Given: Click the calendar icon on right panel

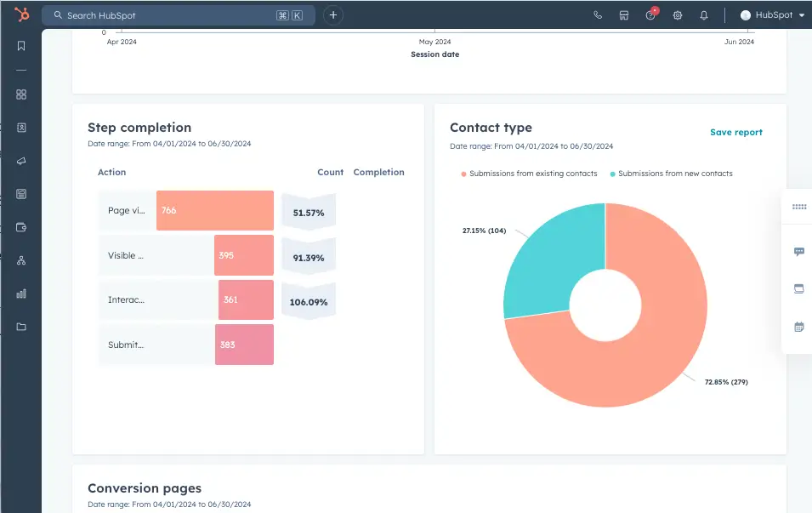Looking at the screenshot, I should 798,327.
